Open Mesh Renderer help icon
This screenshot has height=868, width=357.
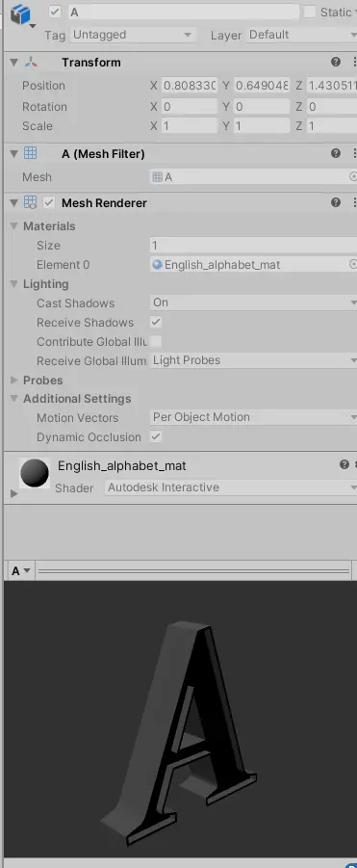click(x=336, y=202)
